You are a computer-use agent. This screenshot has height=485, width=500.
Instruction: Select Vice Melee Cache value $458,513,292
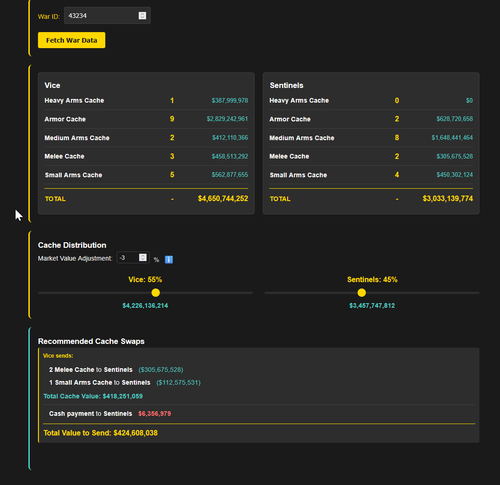230,156
